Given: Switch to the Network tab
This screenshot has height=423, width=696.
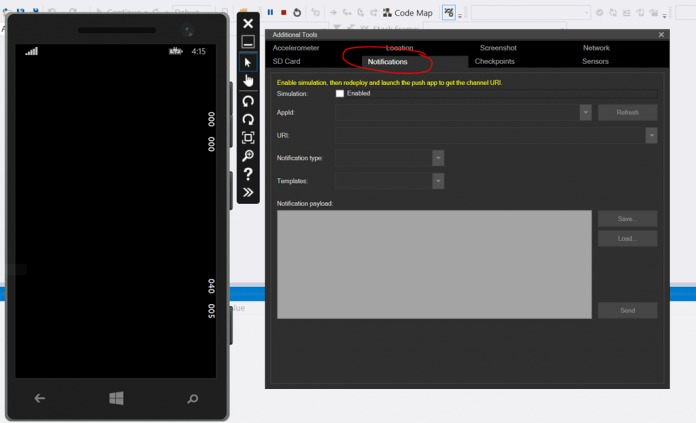Looking at the screenshot, I should pyautogui.click(x=596, y=48).
